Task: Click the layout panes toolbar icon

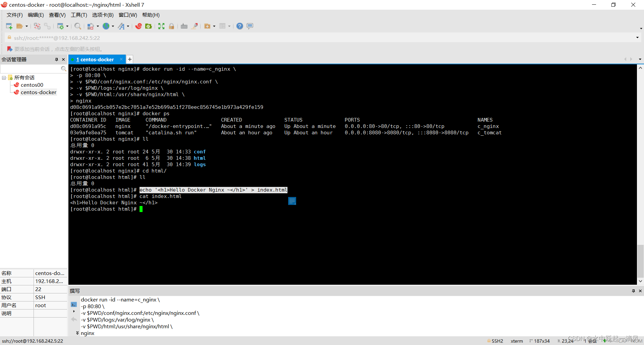Action: click(x=222, y=26)
